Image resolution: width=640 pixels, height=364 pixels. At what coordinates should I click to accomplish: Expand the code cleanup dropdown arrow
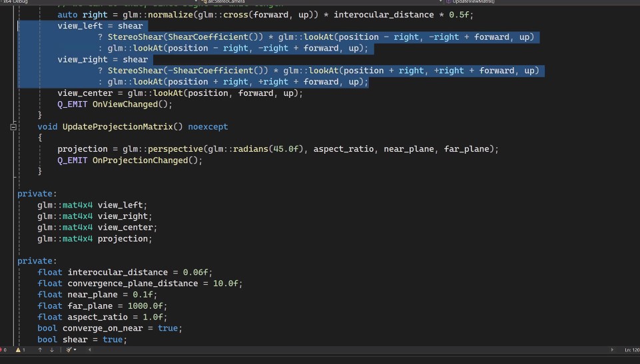click(75, 349)
